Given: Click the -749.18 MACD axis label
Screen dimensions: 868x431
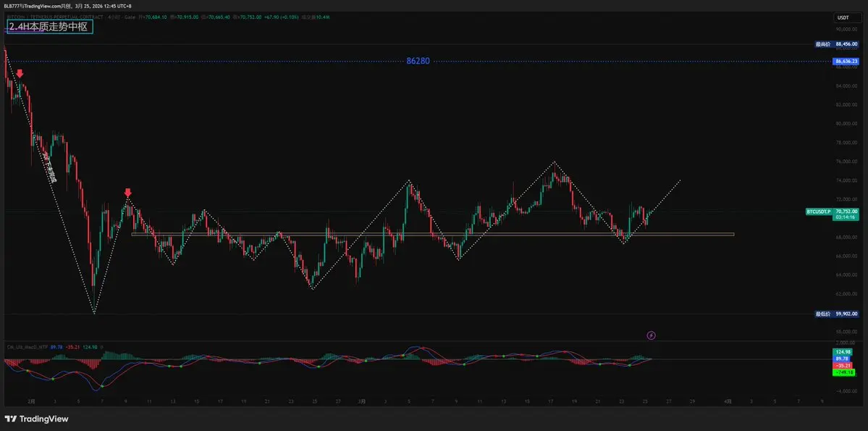Looking at the screenshot, I should (x=842, y=372).
